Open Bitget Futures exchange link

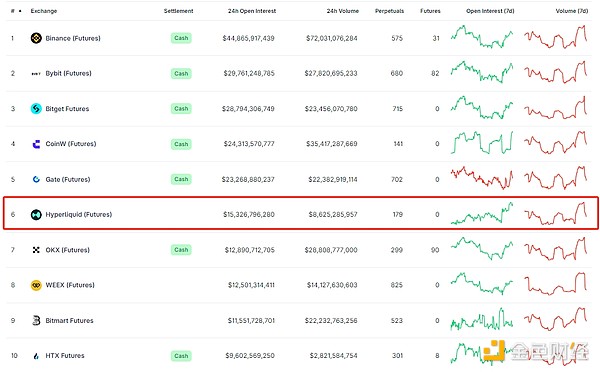click(67, 109)
